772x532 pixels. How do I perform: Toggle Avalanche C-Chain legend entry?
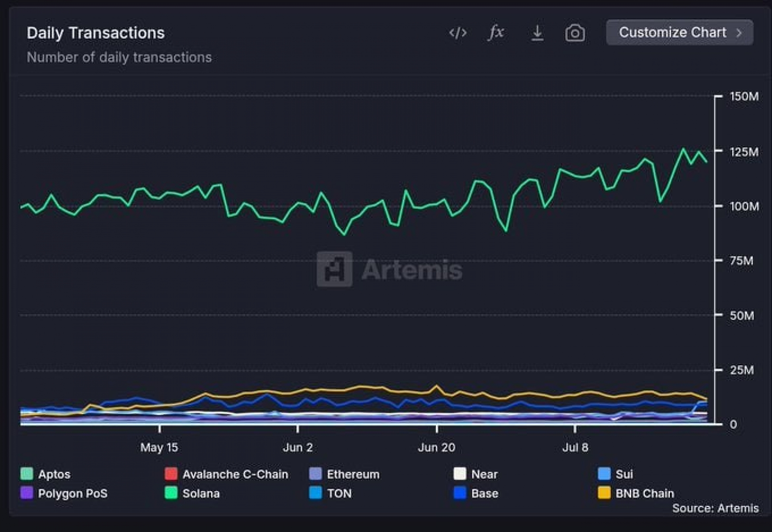tap(226, 474)
